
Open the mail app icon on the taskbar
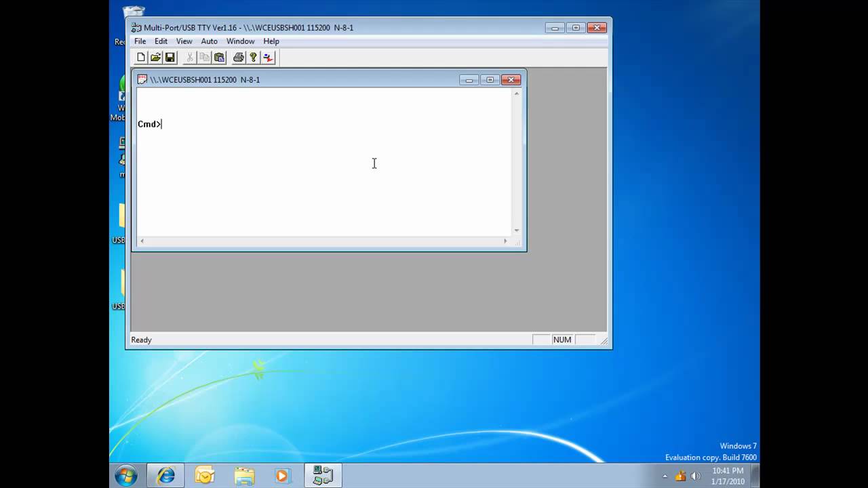pos(204,476)
